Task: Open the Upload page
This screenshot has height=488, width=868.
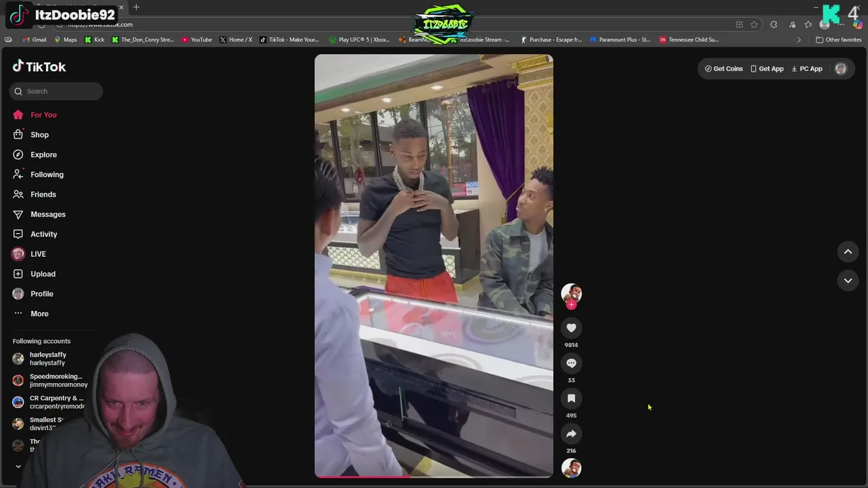Action: tap(43, 274)
